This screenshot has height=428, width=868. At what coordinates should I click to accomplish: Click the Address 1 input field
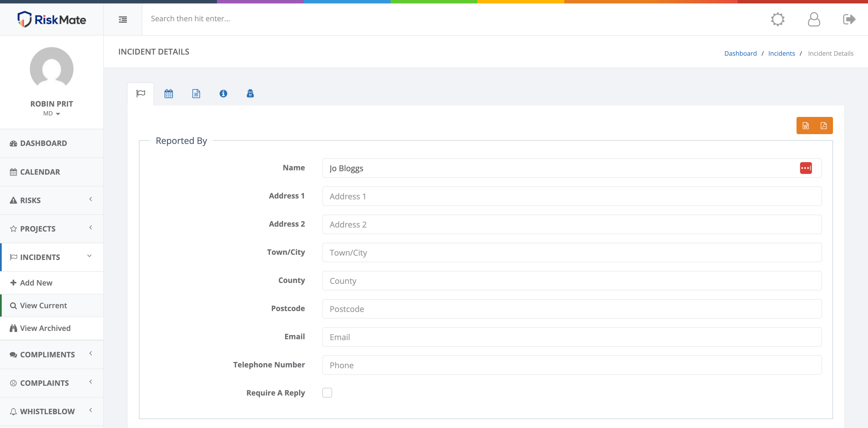pyautogui.click(x=572, y=196)
